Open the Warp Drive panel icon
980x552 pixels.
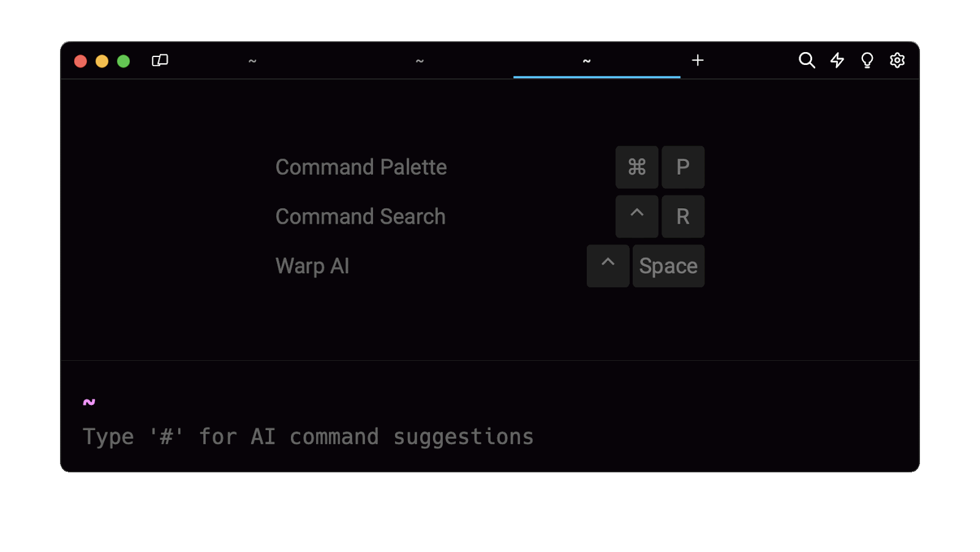click(x=160, y=61)
